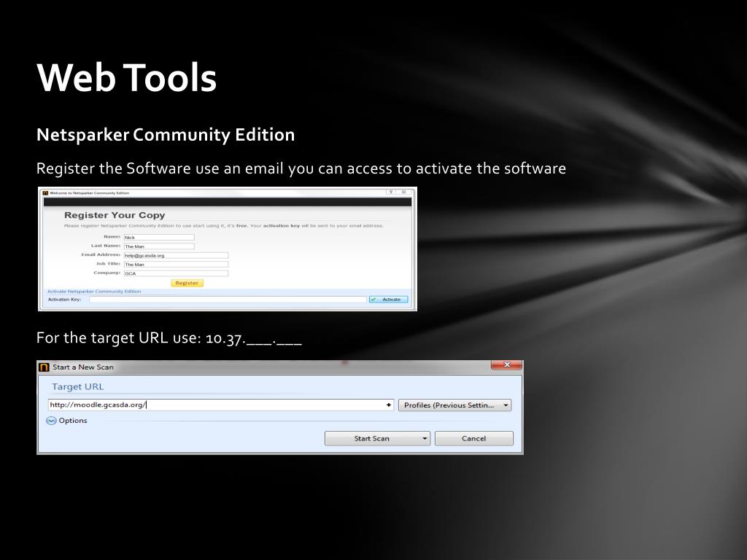Screen dimensions: 747x560
Task: Click the Email Address field
Action: [176, 255]
